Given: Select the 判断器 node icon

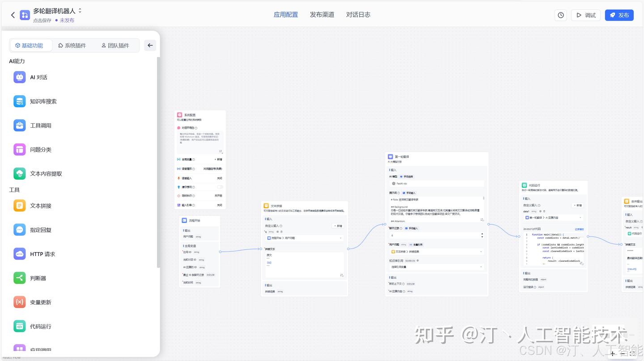Looking at the screenshot, I should 19,278.
